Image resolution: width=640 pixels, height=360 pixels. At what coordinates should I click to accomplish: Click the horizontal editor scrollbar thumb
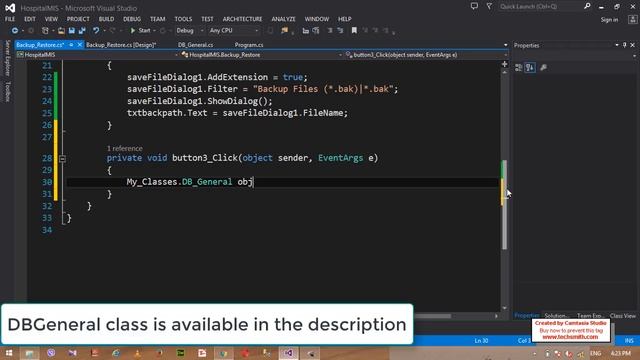coord(433,316)
